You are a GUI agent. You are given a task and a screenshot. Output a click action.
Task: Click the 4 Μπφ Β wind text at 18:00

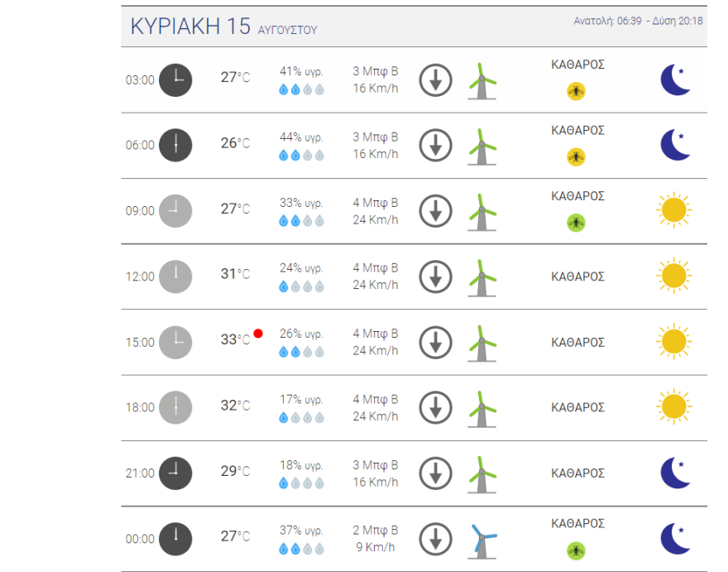point(376,399)
